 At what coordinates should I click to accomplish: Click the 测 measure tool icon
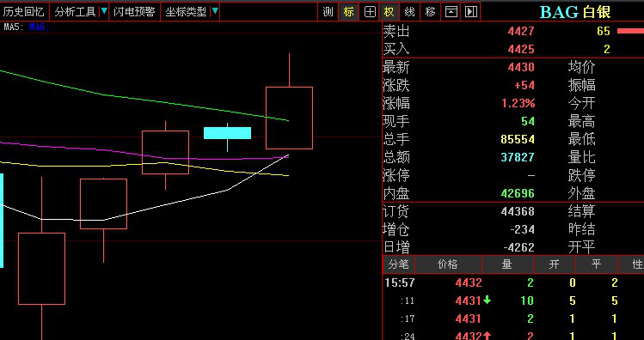[328, 12]
